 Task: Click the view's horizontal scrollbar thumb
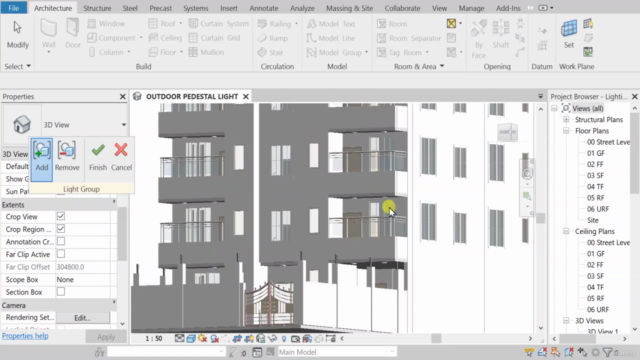436,338
